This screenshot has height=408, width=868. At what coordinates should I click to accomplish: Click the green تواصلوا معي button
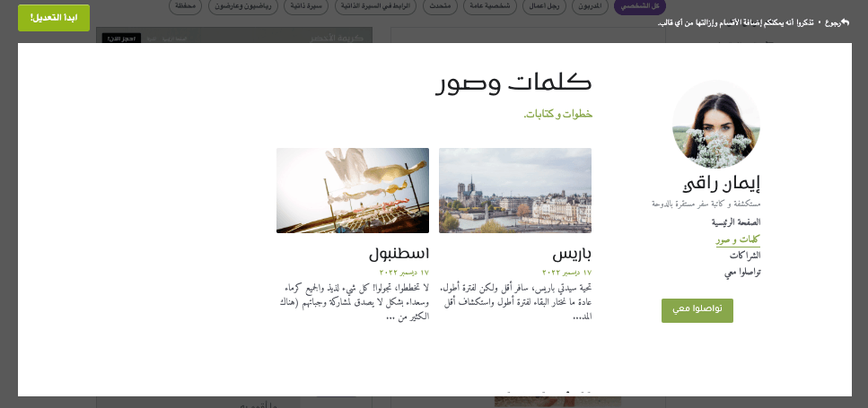(697, 310)
